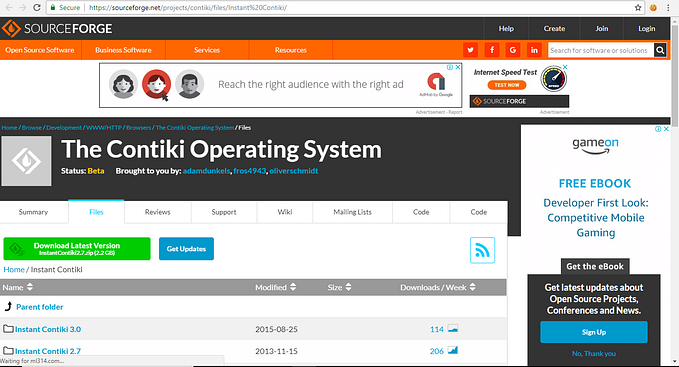Image resolution: width=679 pixels, height=367 pixels.
Task: Click the 206 downloads count
Action: pos(436,351)
